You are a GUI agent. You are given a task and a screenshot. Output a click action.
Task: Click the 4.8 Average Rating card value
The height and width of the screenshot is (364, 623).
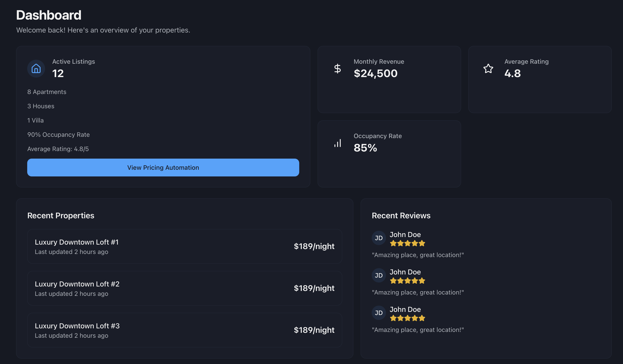pos(512,73)
